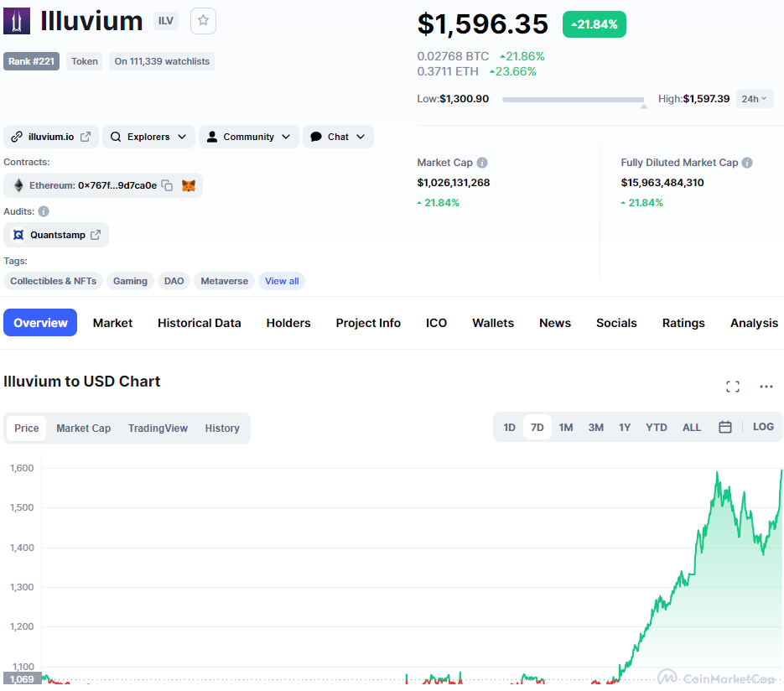Visit the illuvium.io website link
The width and height of the screenshot is (784, 691).
pyautogui.click(x=51, y=137)
